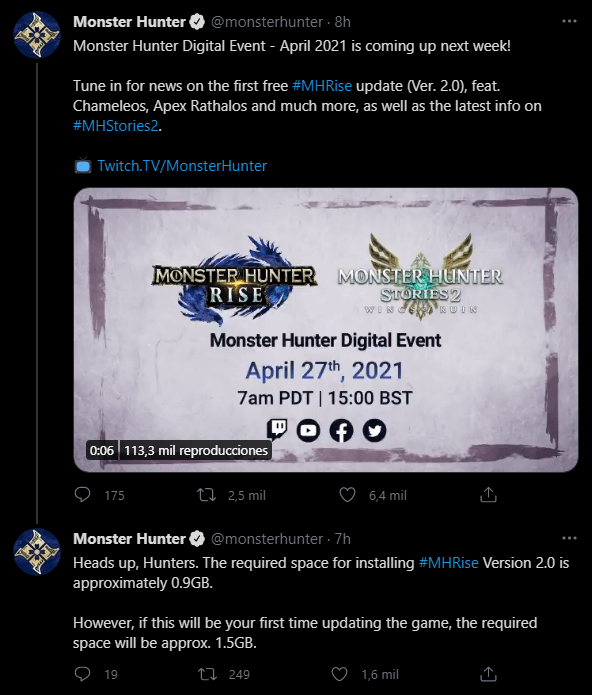
Task: Open #MHRise hashtag in the second tweet
Action: click(448, 562)
